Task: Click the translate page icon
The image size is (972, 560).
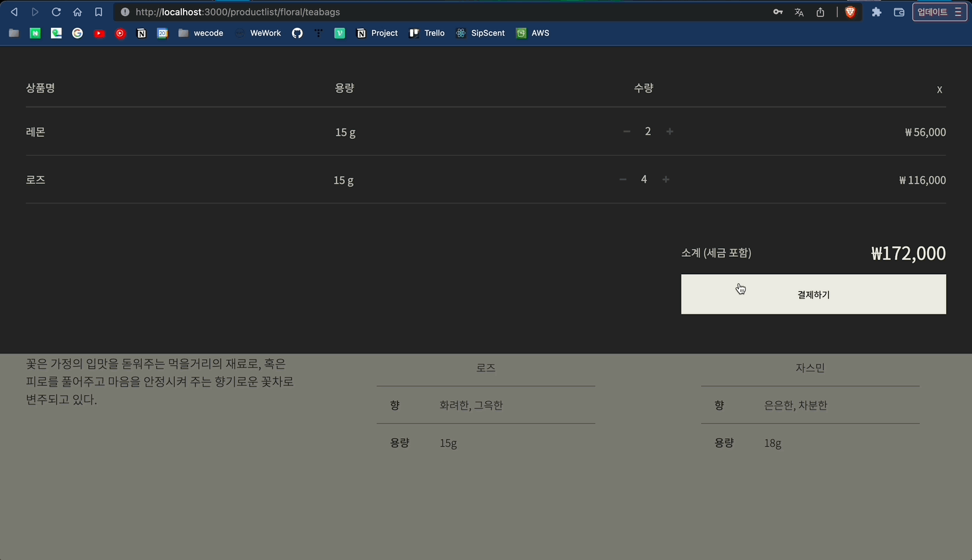Action: click(x=799, y=11)
